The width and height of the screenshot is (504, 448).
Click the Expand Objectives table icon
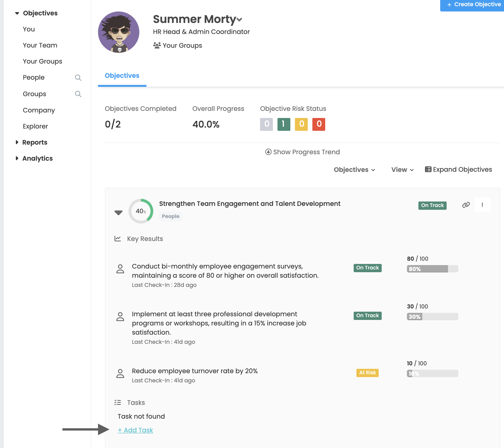428,169
